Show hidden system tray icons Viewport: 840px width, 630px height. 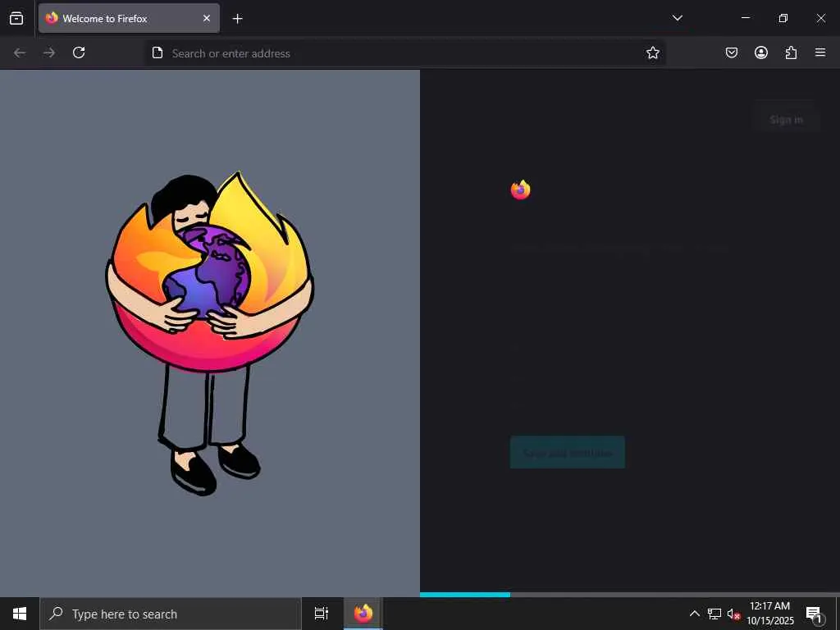click(x=694, y=614)
